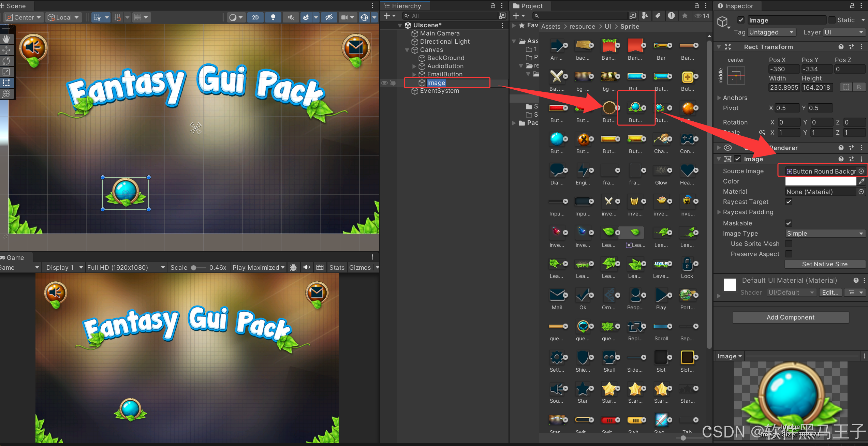
Task: Lock the Inspector panel
Action: pyautogui.click(x=852, y=6)
